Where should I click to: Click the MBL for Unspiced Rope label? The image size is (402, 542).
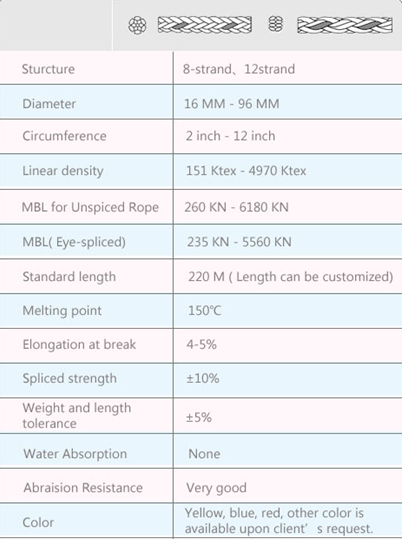pyautogui.click(x=90, y=207)
